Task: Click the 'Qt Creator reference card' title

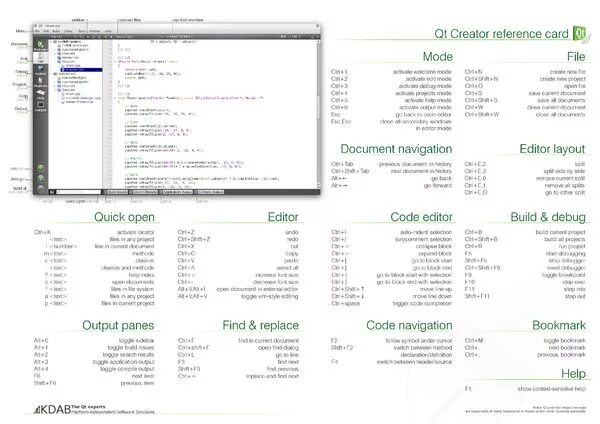Action: point(501,34)
